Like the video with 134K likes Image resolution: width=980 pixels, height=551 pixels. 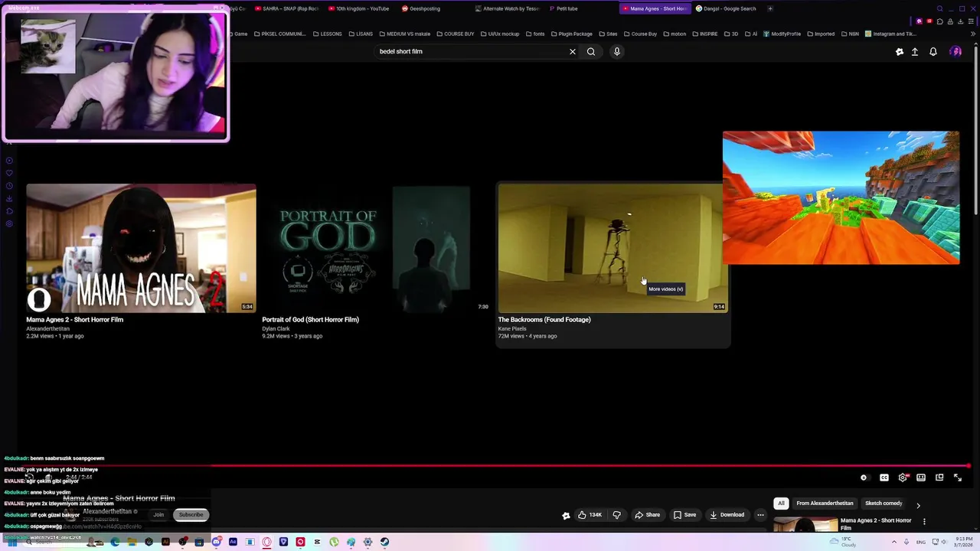(x=590, y=515)
